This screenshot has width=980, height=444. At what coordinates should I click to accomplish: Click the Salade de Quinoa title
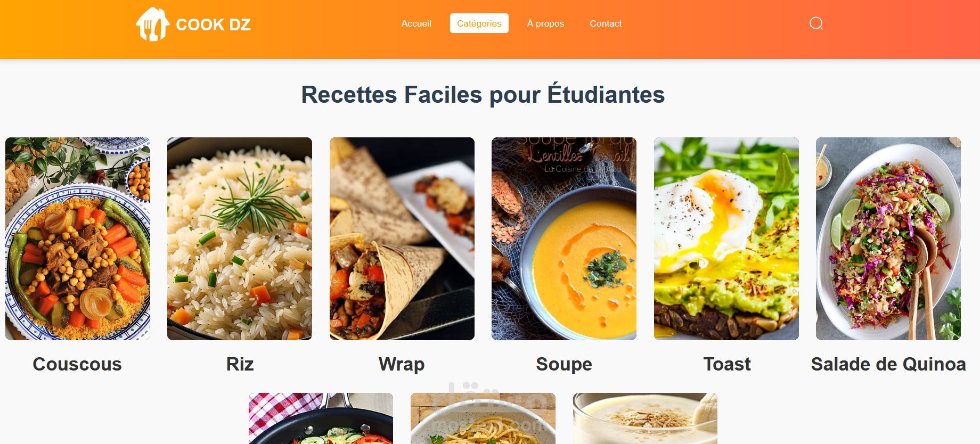[888, 364]
